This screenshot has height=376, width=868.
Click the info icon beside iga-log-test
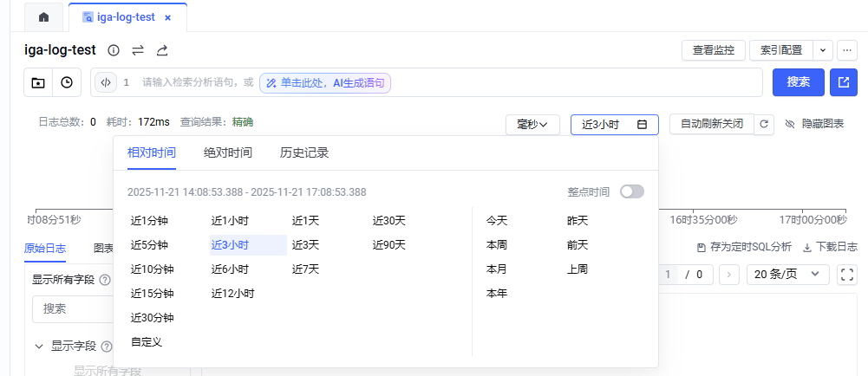114,50
